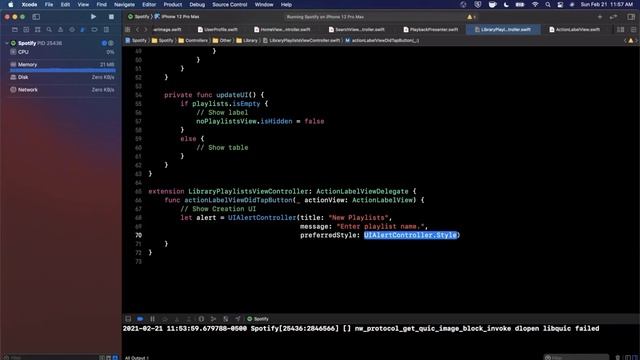Open the test navigator diamond icon

72,29
